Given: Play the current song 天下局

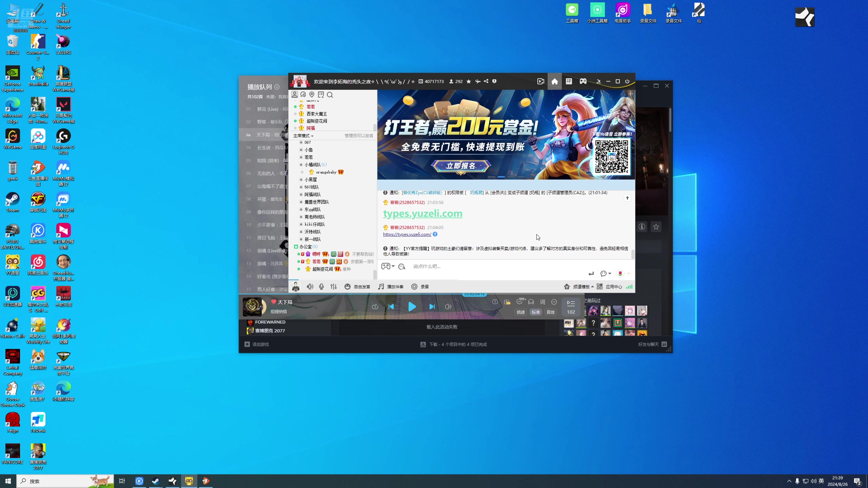Looking at the screenshot, I should click(x=412, y=307).
